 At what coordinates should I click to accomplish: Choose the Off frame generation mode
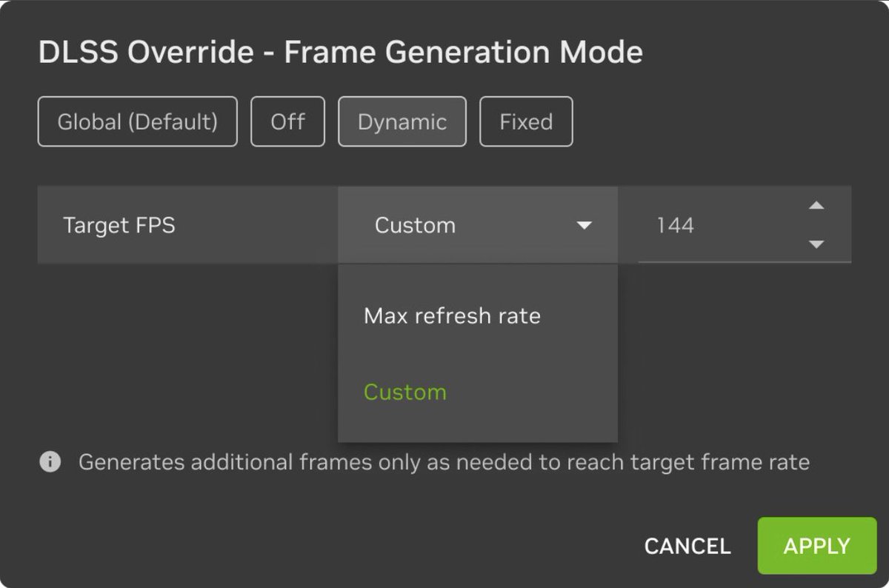[287, 121]
